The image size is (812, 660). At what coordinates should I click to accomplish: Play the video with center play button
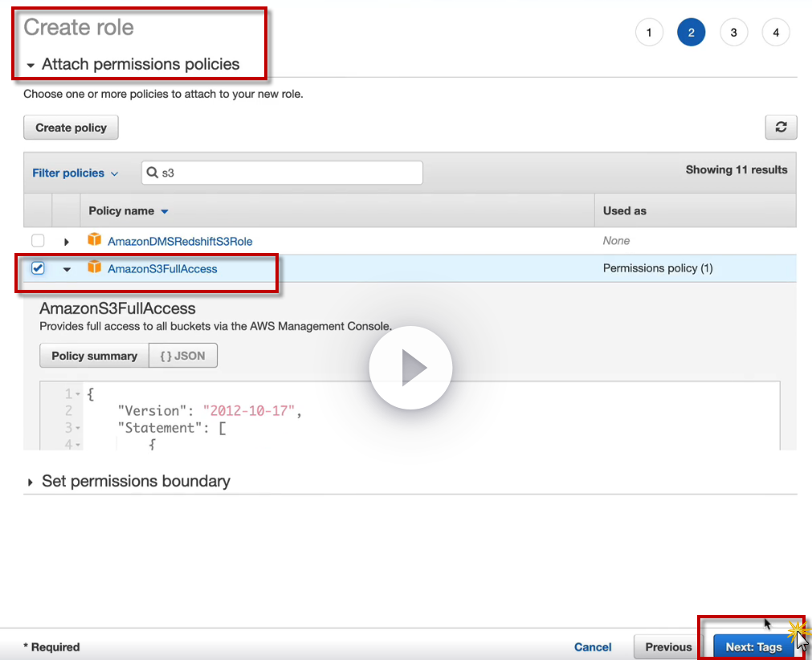click(x=410, y=368)
